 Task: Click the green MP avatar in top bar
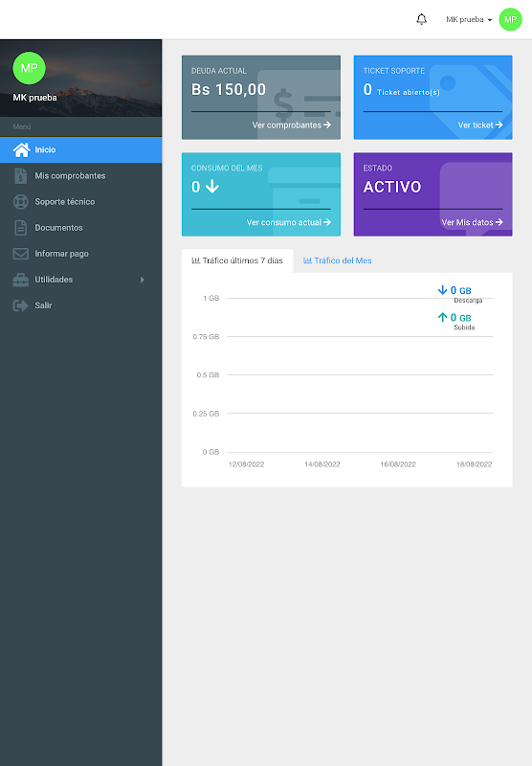pos(511,19)
